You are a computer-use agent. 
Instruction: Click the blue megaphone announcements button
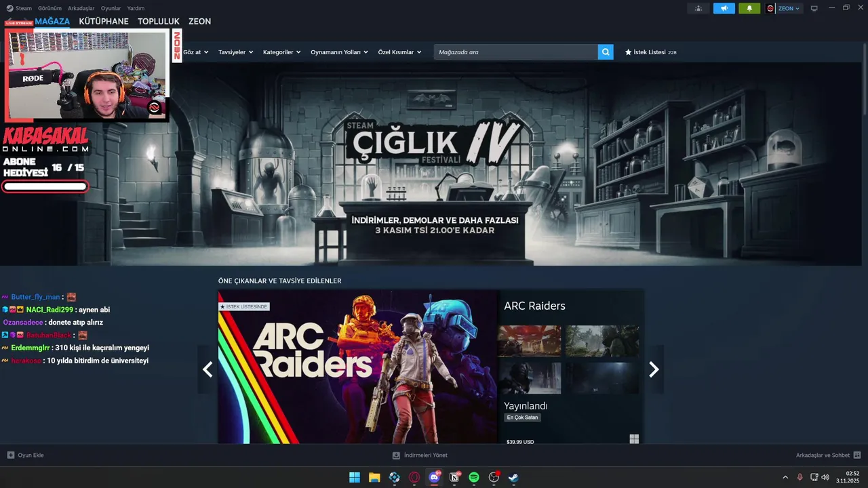coord(724,9)
